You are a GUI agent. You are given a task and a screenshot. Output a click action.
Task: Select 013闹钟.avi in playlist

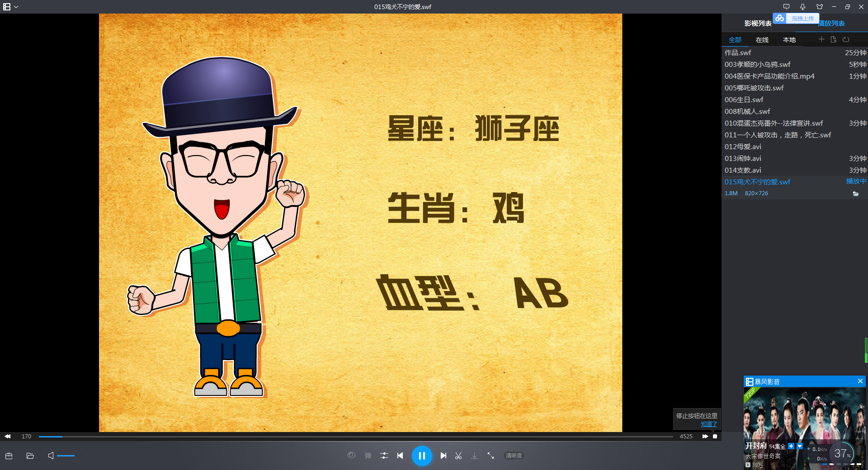pyautogui.click(x=795, y=158)
